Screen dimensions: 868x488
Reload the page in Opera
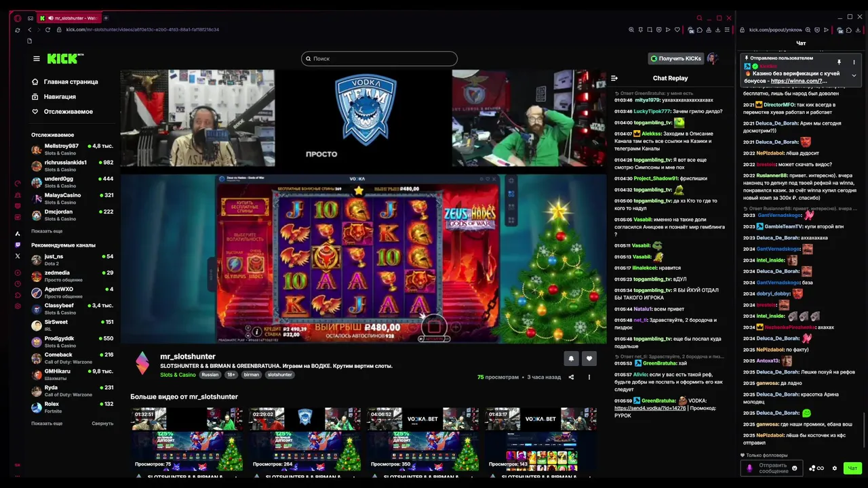coord(47,30)
